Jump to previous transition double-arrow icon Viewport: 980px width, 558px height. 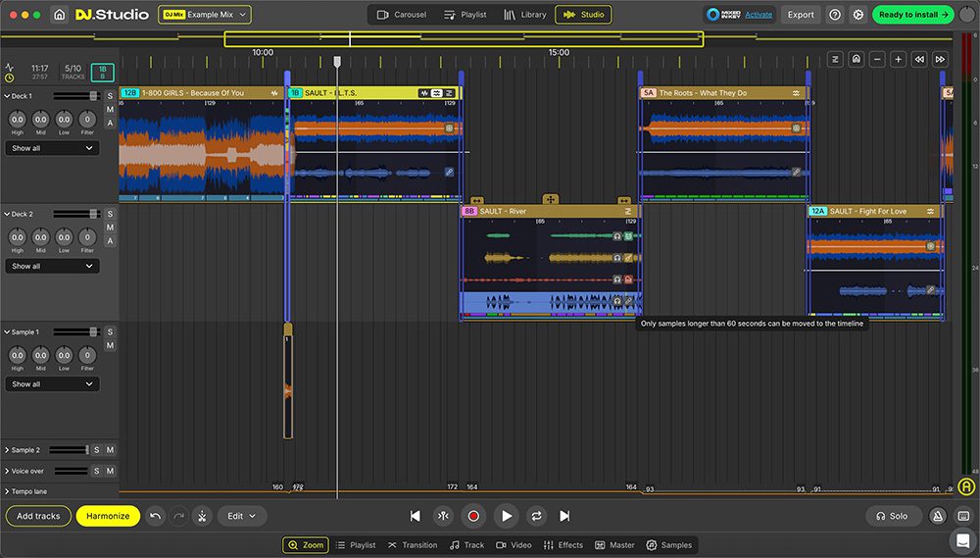pos(919,60)
